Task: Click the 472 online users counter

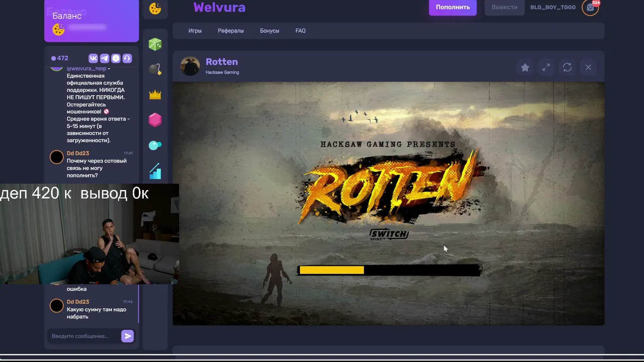Action: click(x=59, y=58)
